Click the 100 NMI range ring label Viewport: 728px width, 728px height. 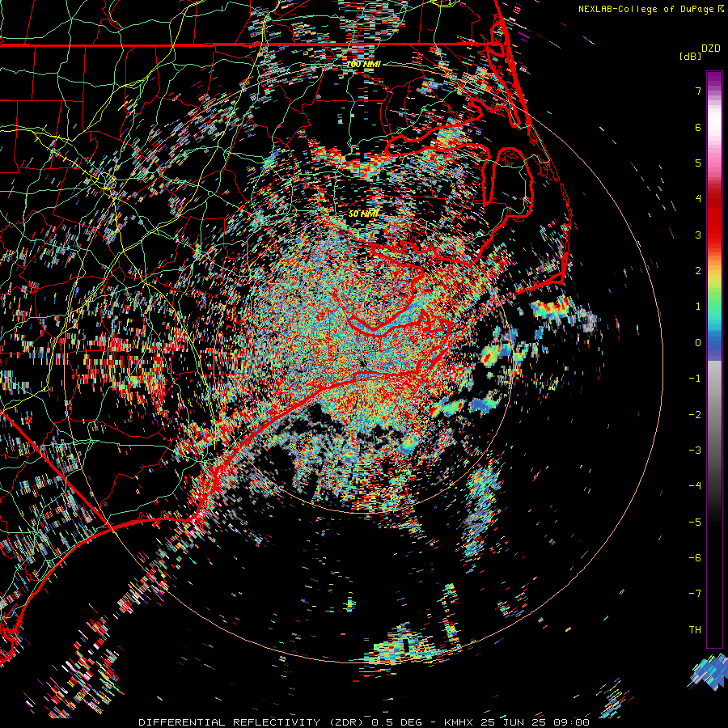[364, 64]
